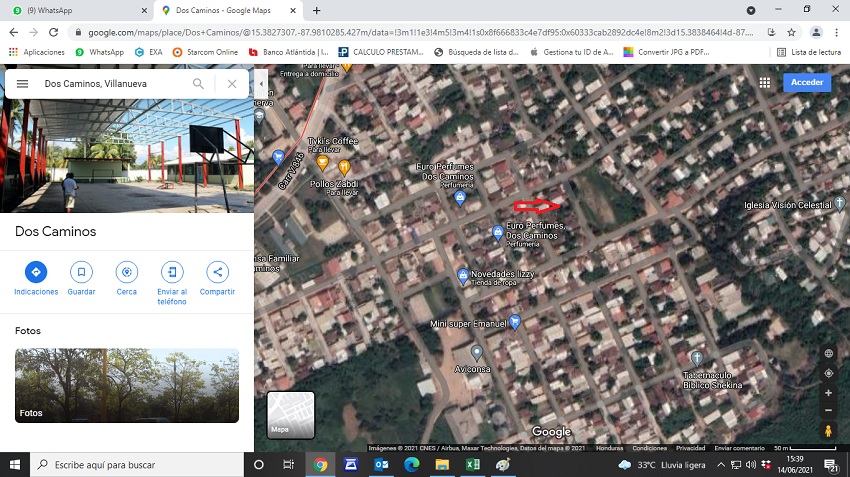Zoom out with the minus button
This screenshot has height=477, width=850.
[x=828, y=411]
